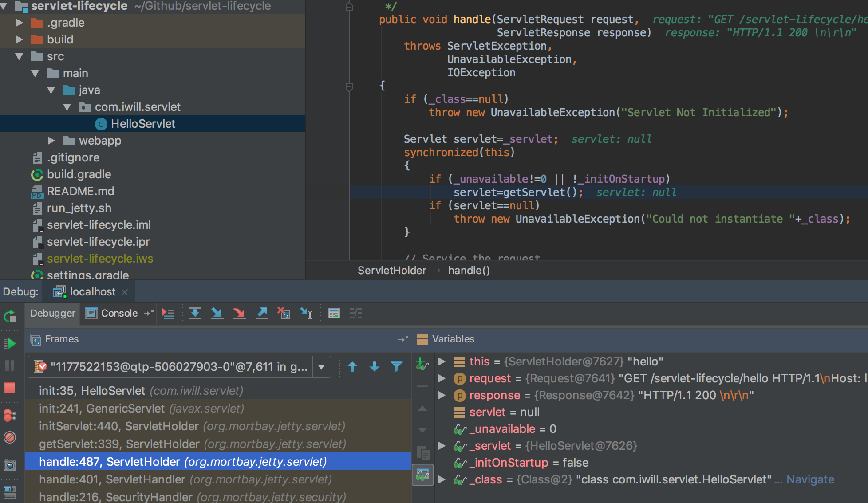Expand webapp folder
This screenshot has height=503, width=868.
(x=51, y=141)
